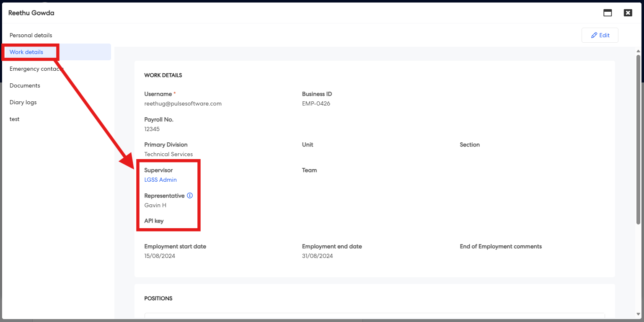Select the test sidebar item
This screenshot has width=644, height=322.
pyautogui.click(x=15, y=119)
